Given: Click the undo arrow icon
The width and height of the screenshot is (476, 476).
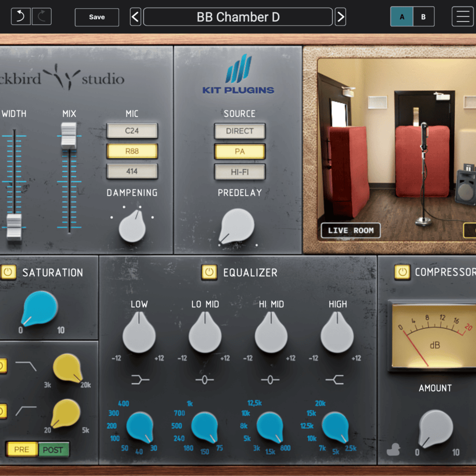Looking at the screenshot, I should (20, 16).
